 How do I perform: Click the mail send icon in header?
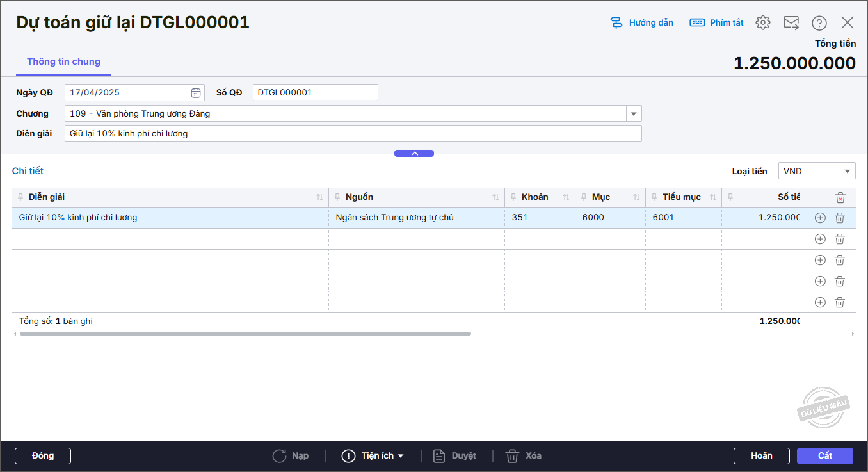click(791, 23)
